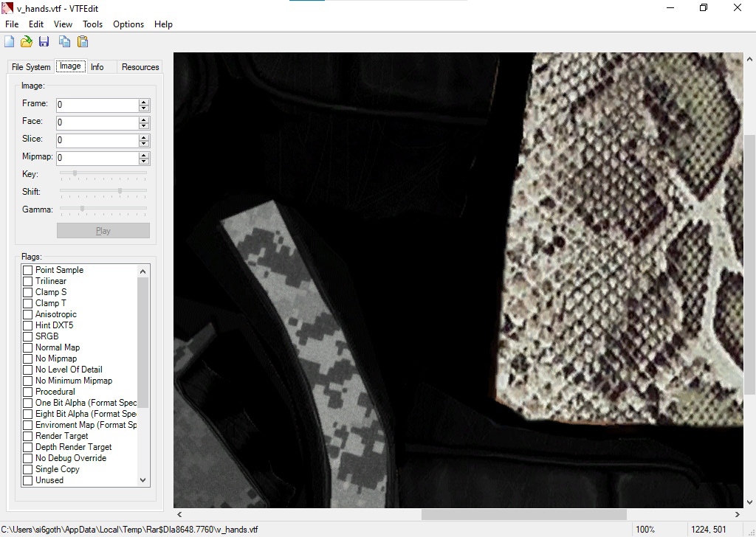Check the Eight Bit Alpha flag
The height and width of the screenshot is (537, 756).
coord(28,415)
